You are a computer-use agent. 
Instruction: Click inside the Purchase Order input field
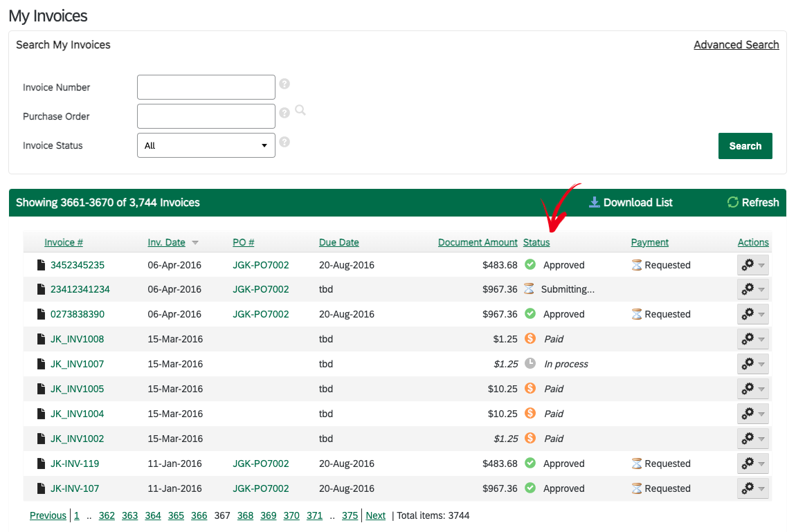click(x=206, y=116)
